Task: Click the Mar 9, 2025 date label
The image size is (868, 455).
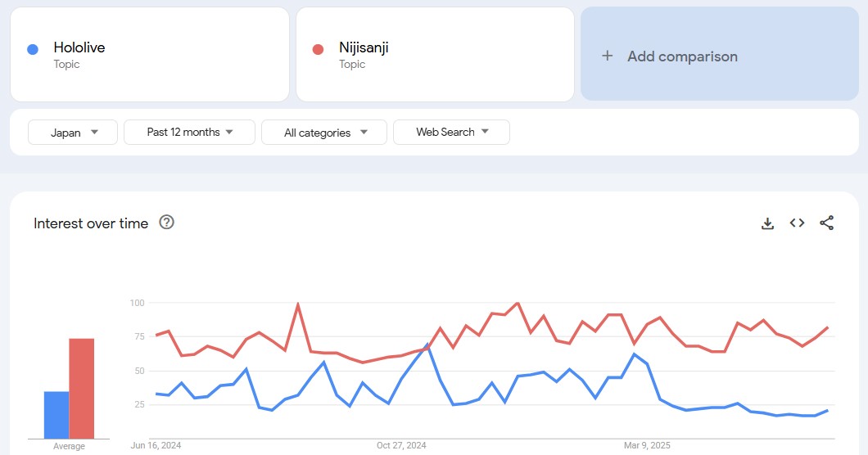Action: pyautogui.click(x=647, y=446)
